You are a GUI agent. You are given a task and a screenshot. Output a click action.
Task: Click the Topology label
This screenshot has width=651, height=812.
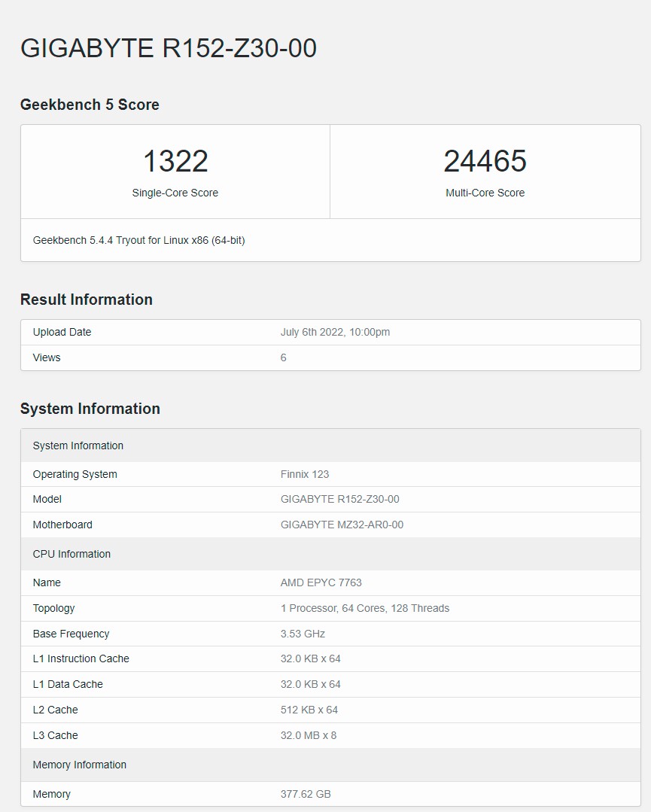click(54, 609)
